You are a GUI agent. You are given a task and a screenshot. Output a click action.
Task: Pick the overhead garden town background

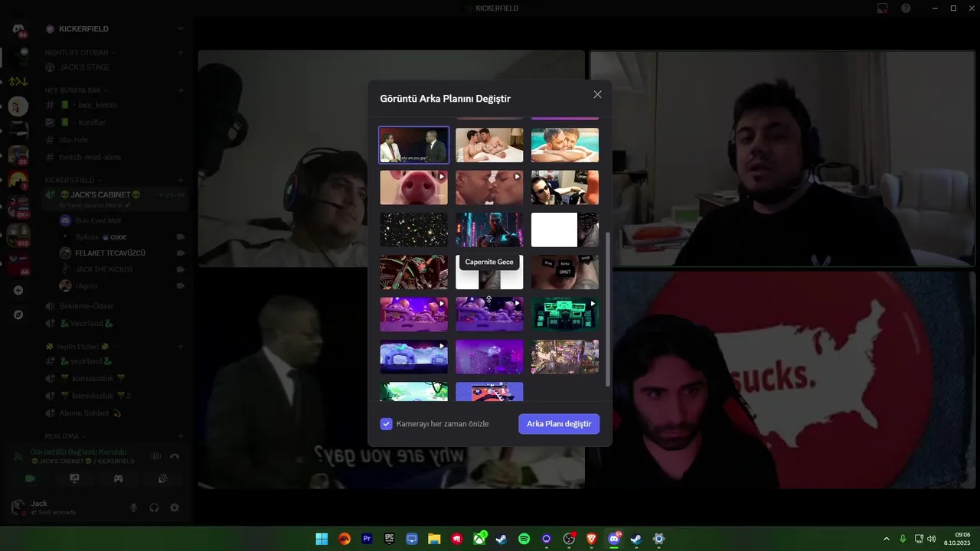565,357
